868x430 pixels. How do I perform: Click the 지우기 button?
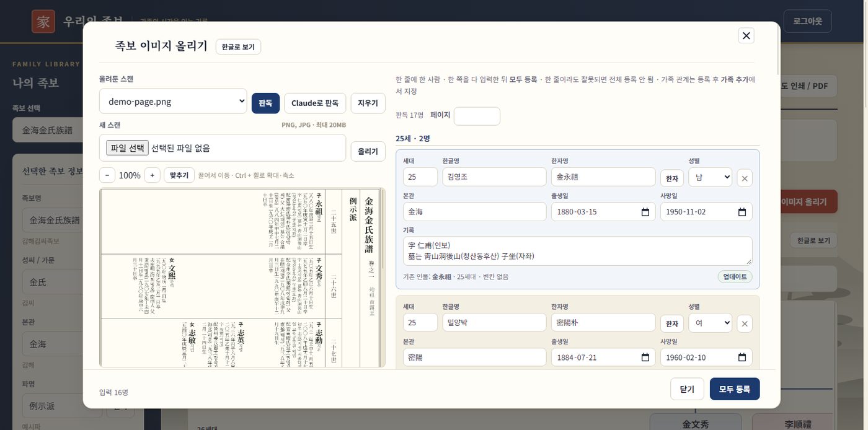click(x=368, y=103)
